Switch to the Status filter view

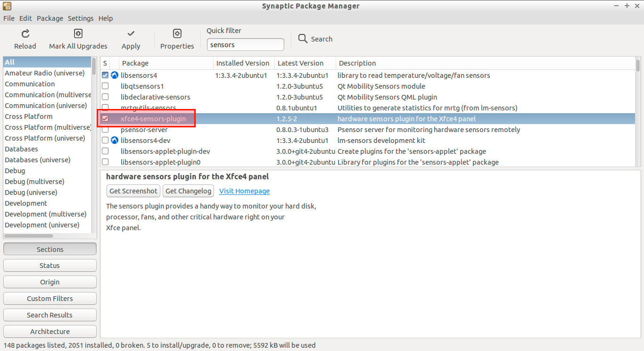click(x=50, y=266)
